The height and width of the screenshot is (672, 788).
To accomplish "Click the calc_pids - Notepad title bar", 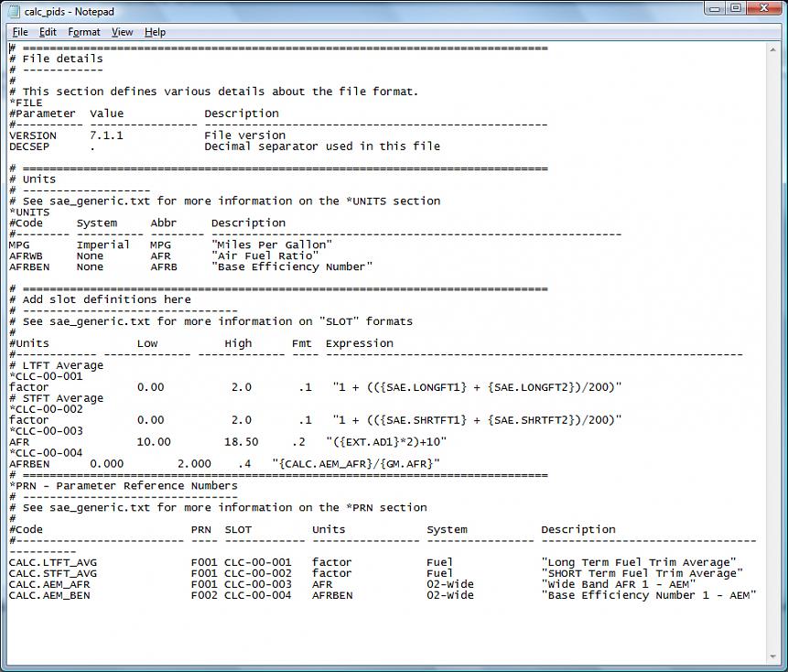I will tap(351, 11).
